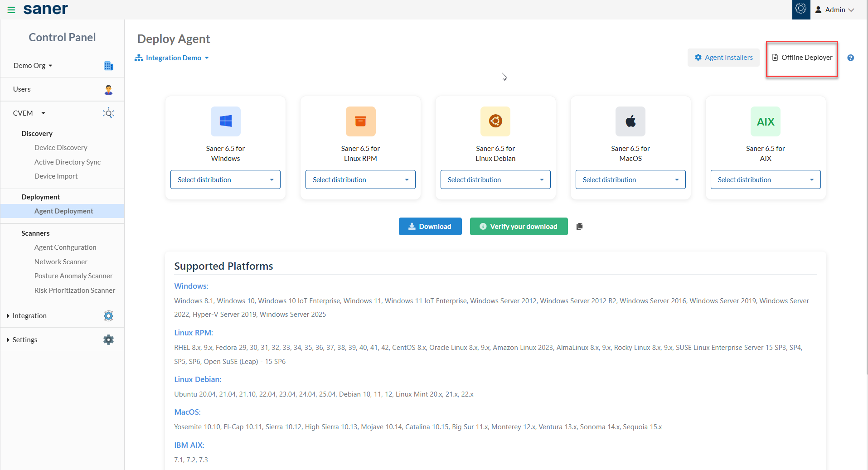
Task: Click the Linux Debian: platforms heading
Action: (x=198, y=379)
